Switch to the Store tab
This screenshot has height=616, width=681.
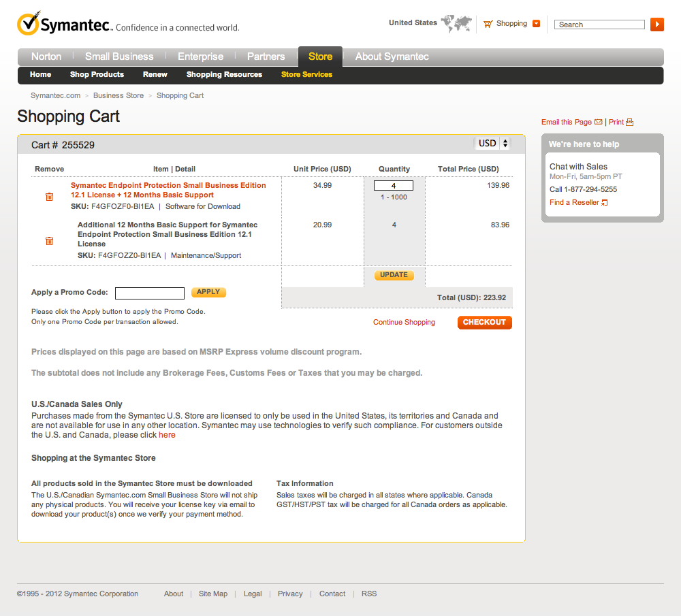pyautogui.click(x=319, y=56)
